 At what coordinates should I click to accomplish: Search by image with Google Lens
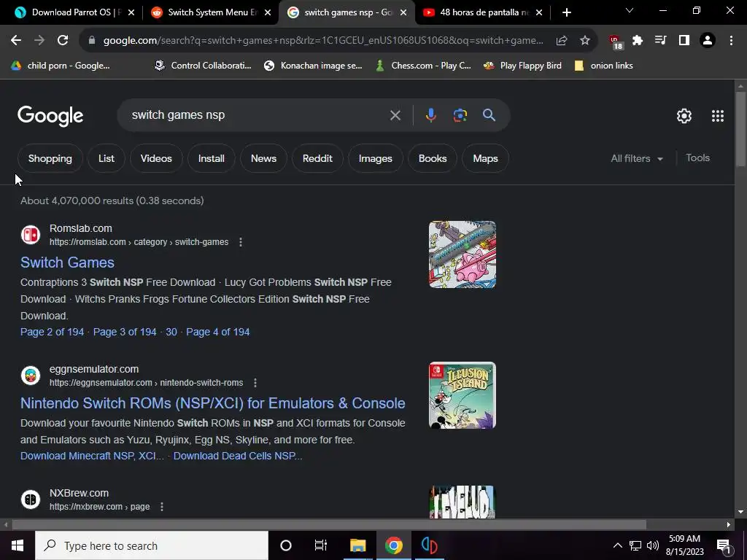(460, 115)
